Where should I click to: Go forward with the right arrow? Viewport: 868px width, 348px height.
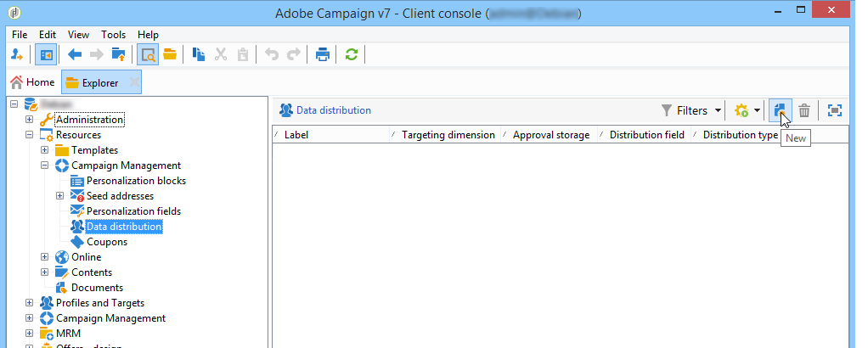click(96, 55)
